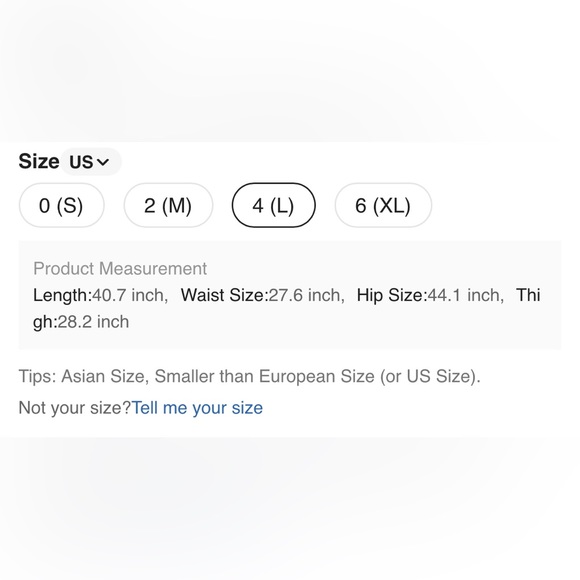Open the Tell me your size link
This screenshot has width=580, height=580.
click(197, 408)
